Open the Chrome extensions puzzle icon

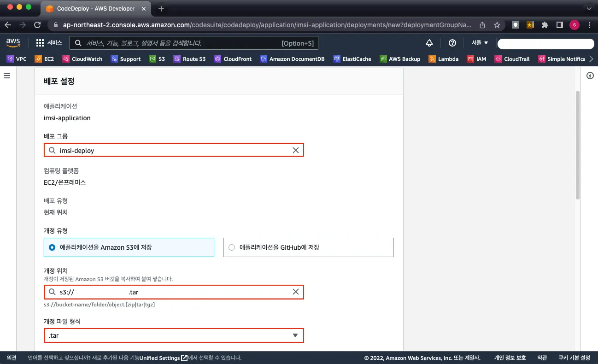pos(545,25)
